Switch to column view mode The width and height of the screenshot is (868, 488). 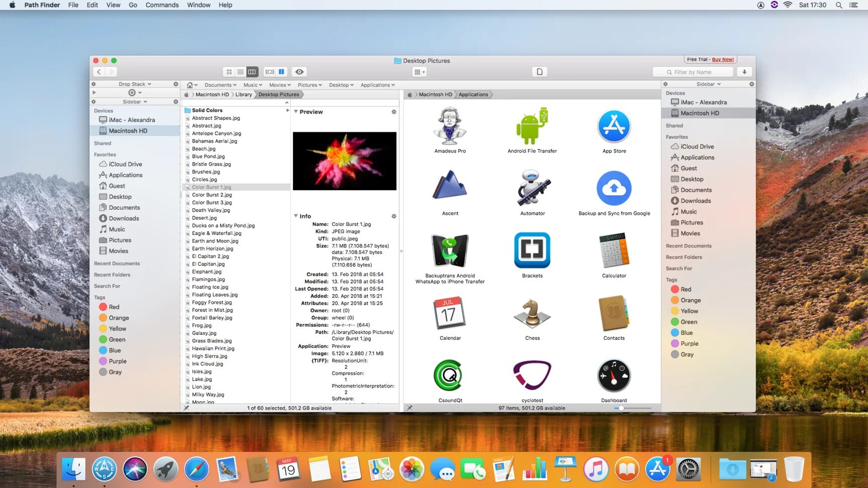252,72
